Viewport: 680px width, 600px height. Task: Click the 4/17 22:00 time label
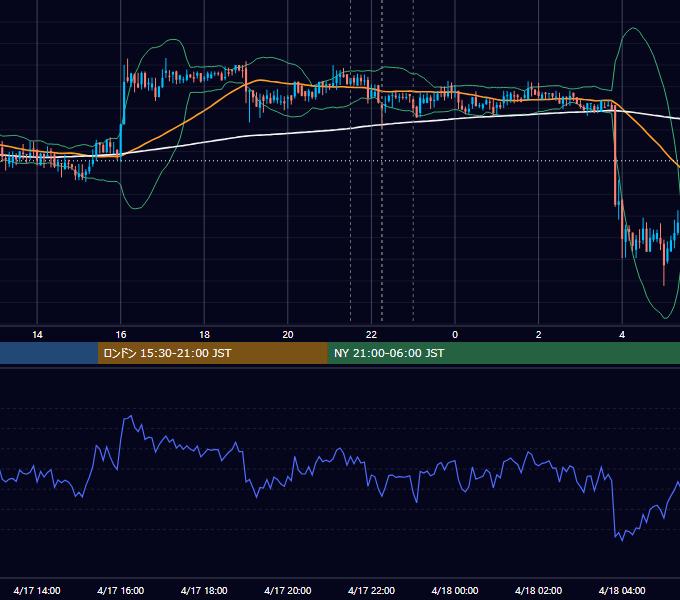371,590
